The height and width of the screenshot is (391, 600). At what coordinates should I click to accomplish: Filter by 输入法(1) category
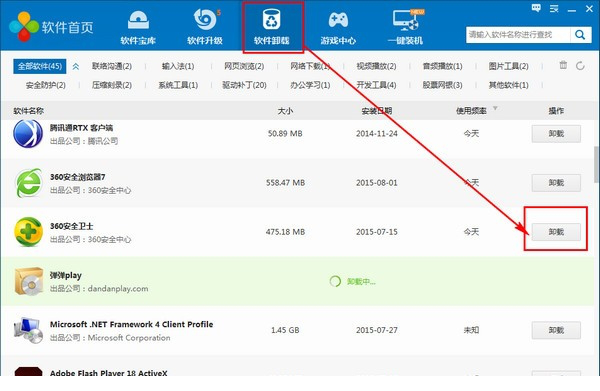(178, 66)
